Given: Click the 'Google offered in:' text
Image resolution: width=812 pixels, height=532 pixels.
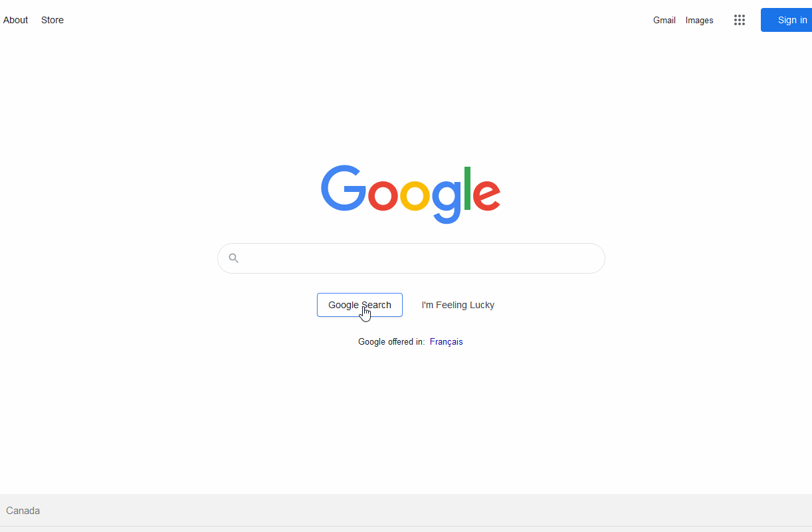Looking at the screenshot, I should (391, 342).
